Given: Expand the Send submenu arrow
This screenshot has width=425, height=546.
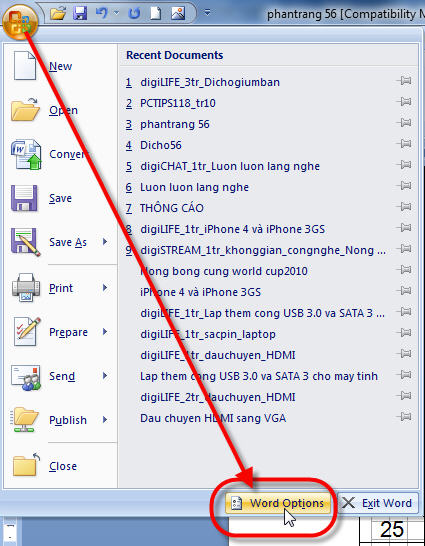Looking at the screenshot, I should 105,376.
